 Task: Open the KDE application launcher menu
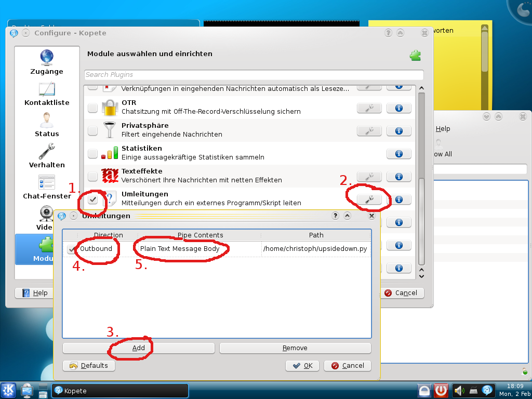(8, 391)
